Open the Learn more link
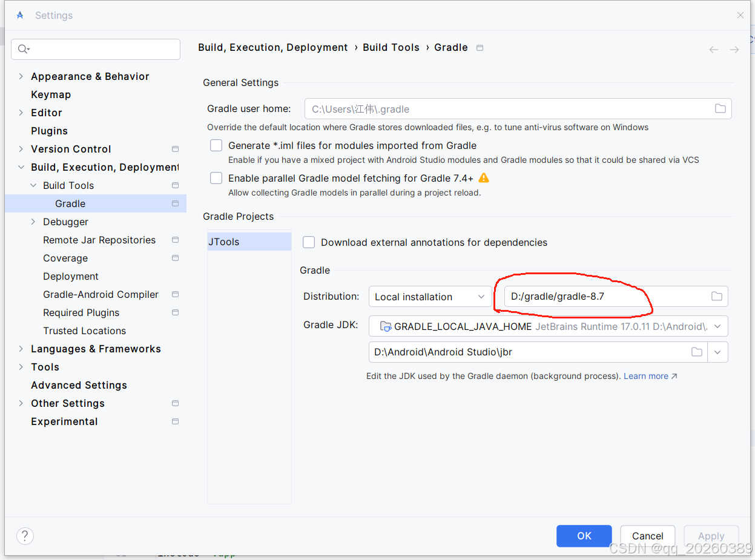755x560 pixels. (x=650, y=376)
